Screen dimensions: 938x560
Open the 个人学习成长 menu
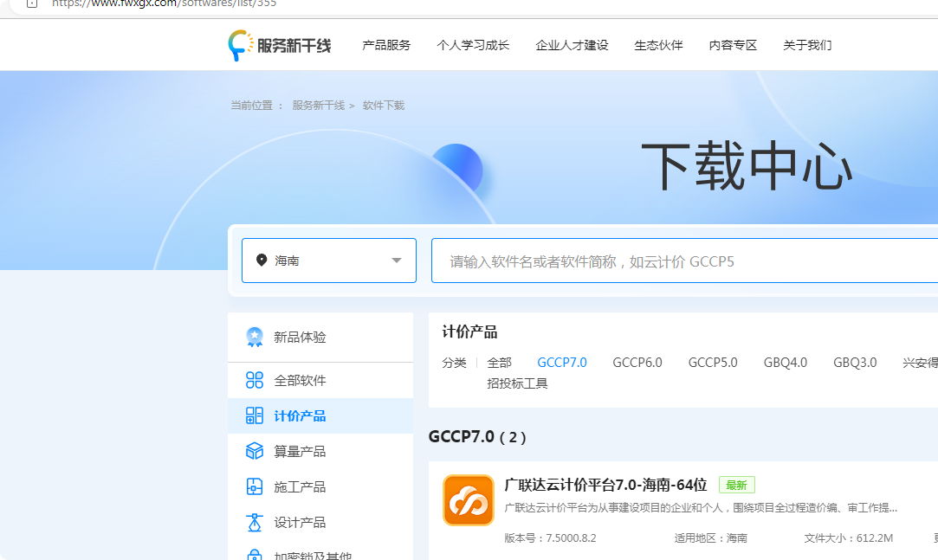[473, 45]
